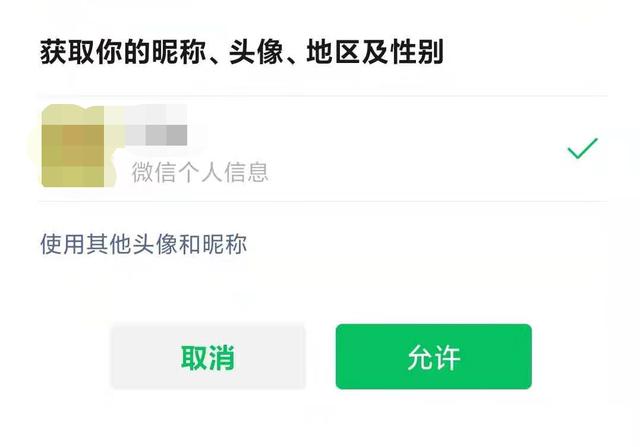Pick the WeChat profile avatar thumbnail
The image size is (640, 447).
click(x=72, y=149)
